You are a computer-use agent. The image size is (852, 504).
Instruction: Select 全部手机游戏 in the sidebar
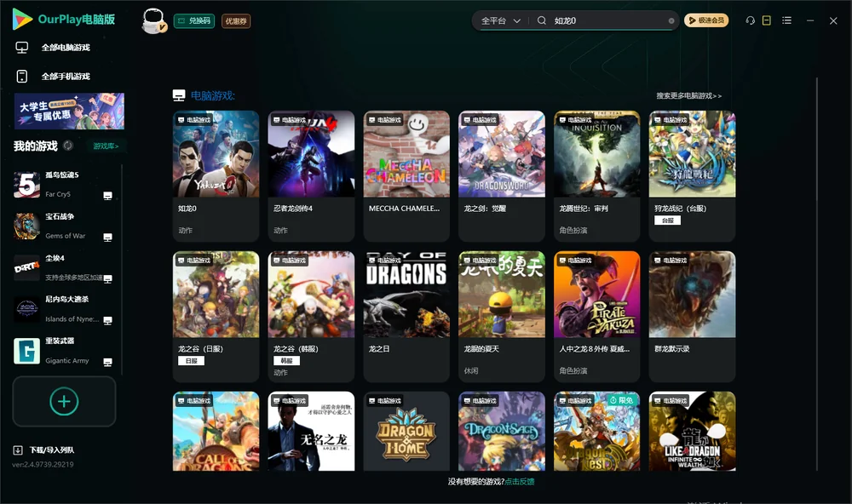66,76
